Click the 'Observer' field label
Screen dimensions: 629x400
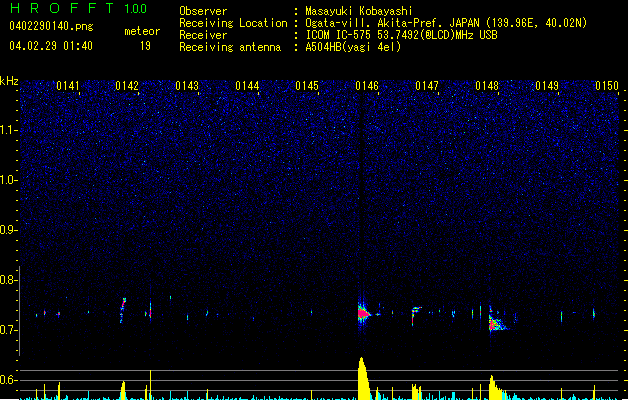pos(203,11)
